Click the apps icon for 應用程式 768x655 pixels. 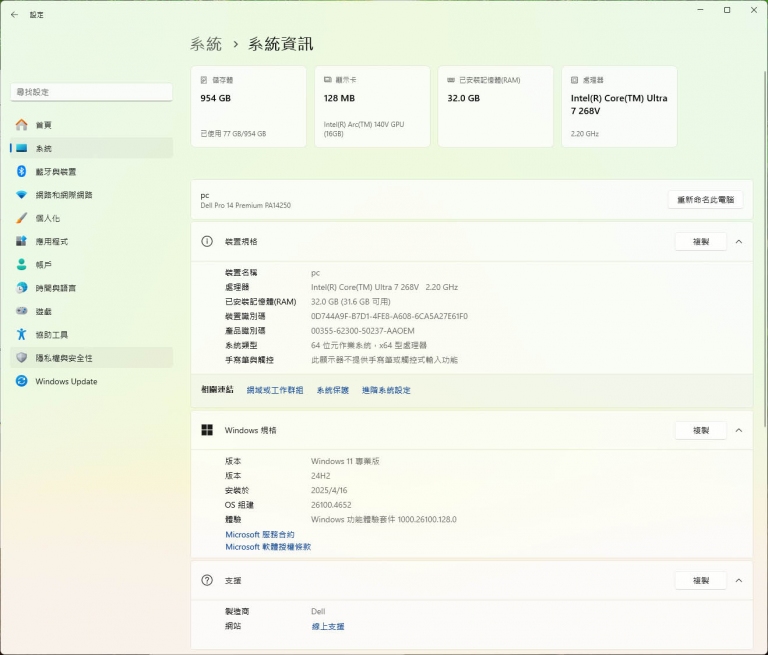coord(22,241)
